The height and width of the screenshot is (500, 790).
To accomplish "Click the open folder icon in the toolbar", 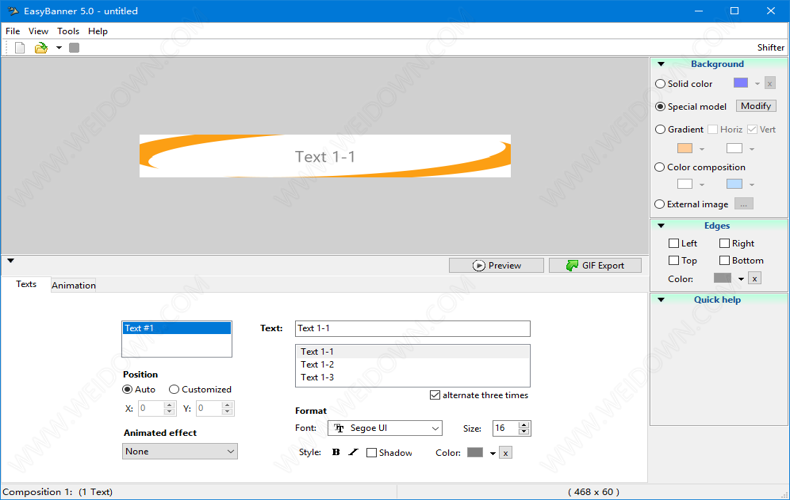I will (41, 48).
